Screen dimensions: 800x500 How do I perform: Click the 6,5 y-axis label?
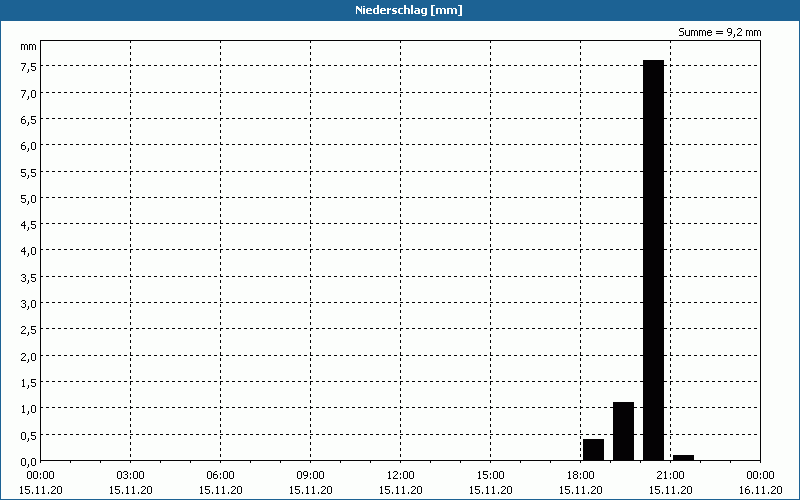[x=29, y=120]
